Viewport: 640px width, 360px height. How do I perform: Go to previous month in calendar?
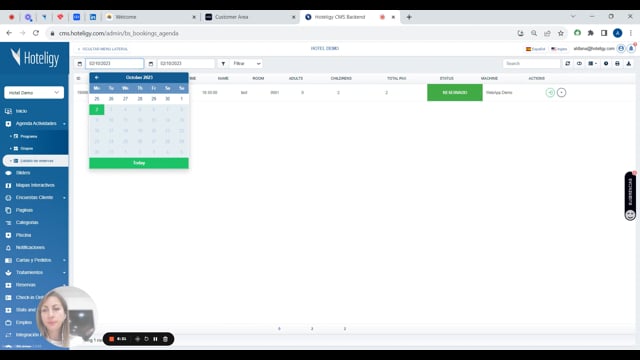[x=97, y=78]
